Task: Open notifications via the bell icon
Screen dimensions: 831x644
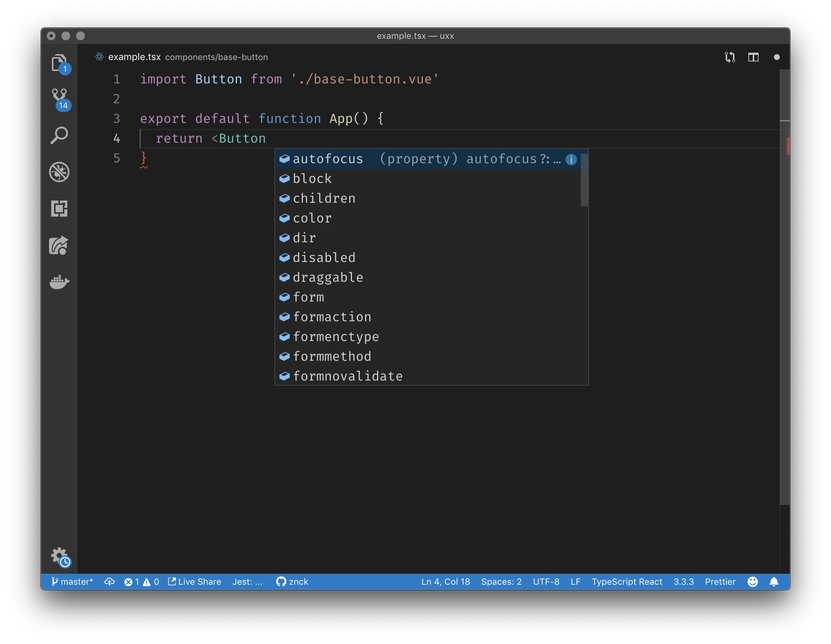Action: click(x=774, y=581)
